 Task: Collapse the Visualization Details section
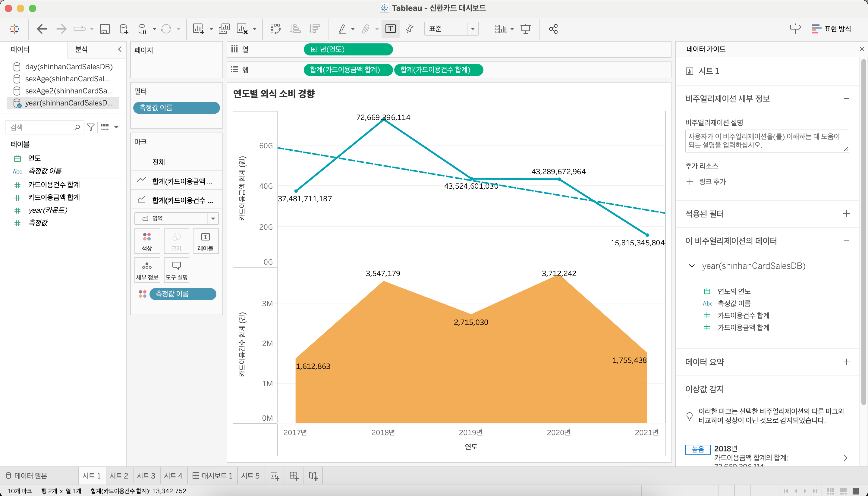(846, 99)
